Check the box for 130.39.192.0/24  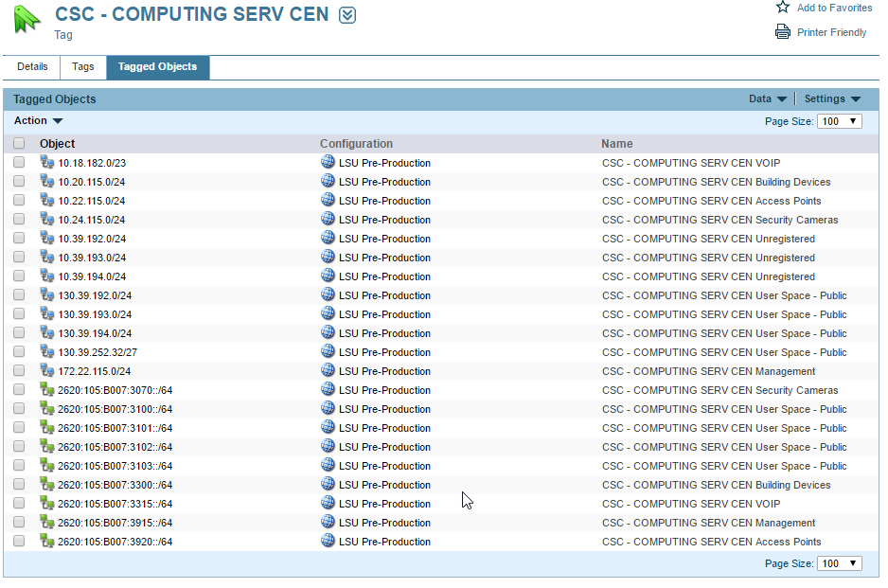pos(19,294)
